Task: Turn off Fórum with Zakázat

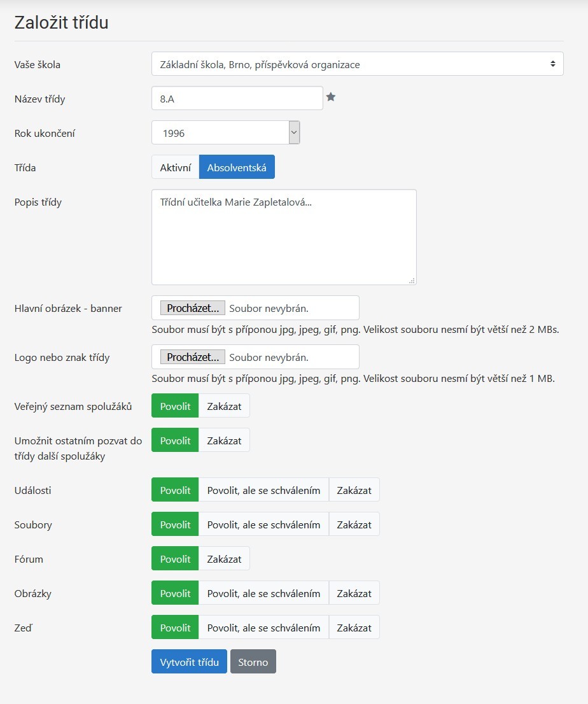Action: (x=224, y=559)
